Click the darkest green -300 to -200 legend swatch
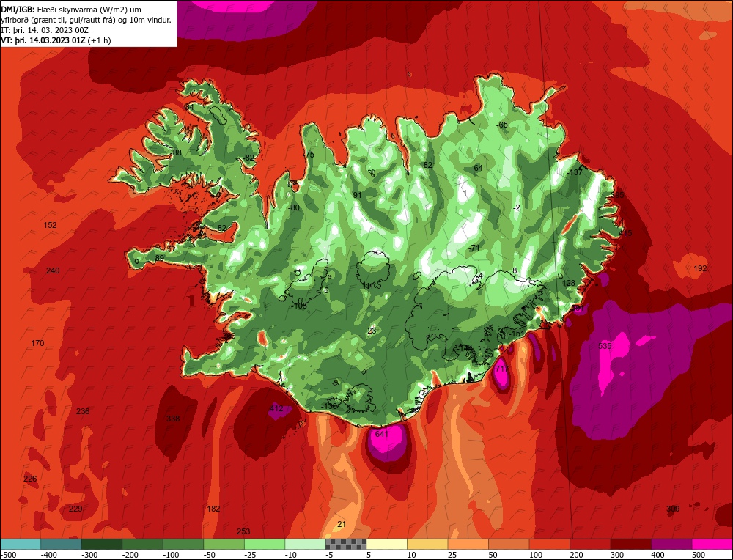Image resolution: width=733 pixels, height=560 pixels. coord(102,544)
